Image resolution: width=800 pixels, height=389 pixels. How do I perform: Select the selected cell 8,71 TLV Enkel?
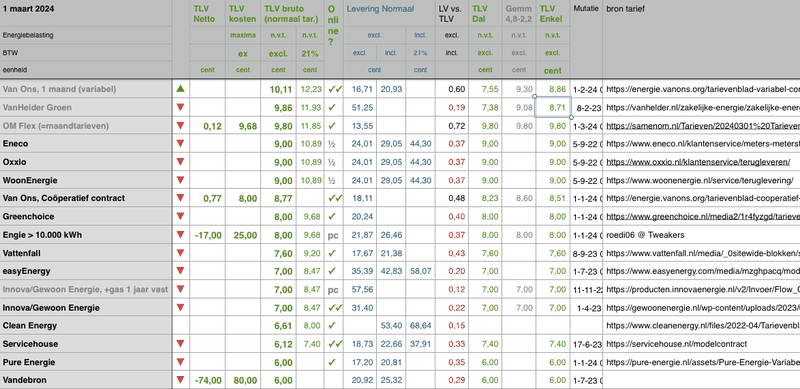pyautogui.click(x=553, y=107)
